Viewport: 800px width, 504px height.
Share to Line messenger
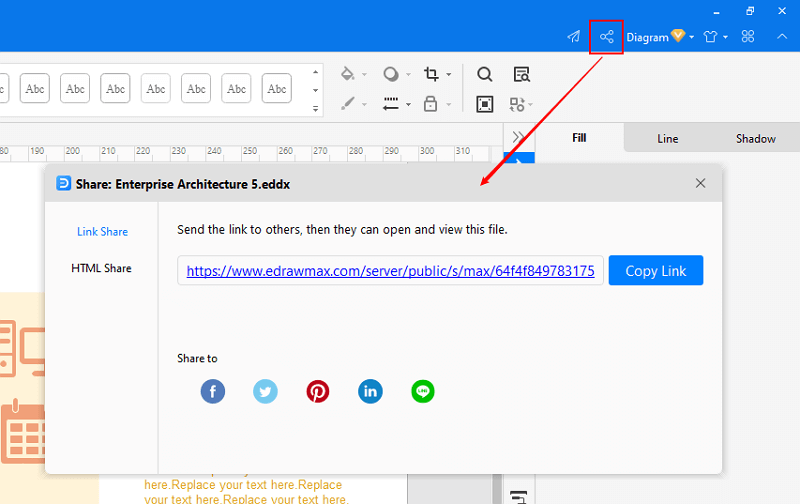[x=423, y=392]
